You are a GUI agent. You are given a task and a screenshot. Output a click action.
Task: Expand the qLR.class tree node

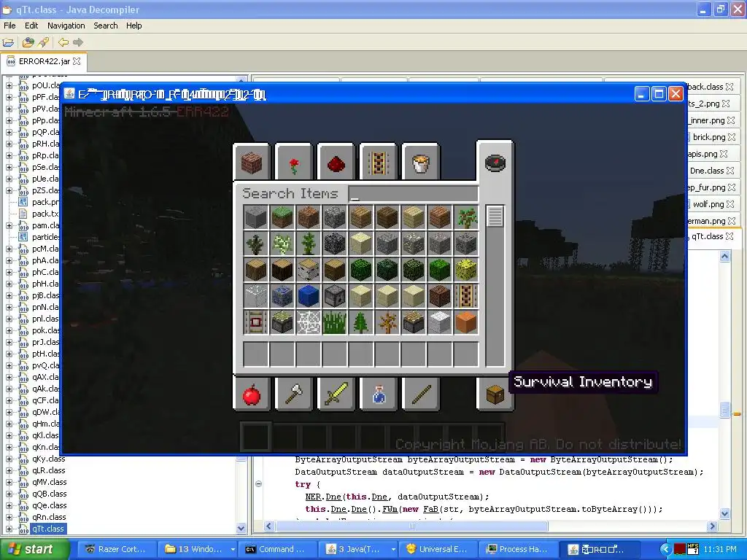tap(9, 470)
